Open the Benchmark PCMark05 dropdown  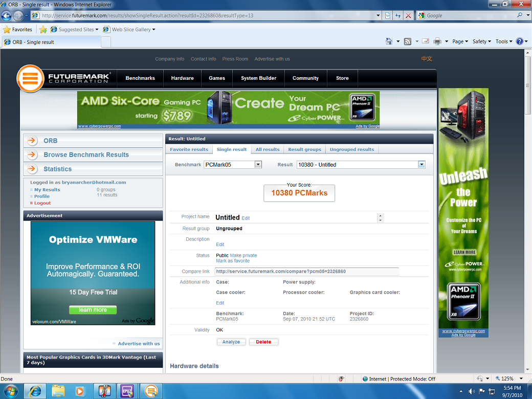(258, 165)
